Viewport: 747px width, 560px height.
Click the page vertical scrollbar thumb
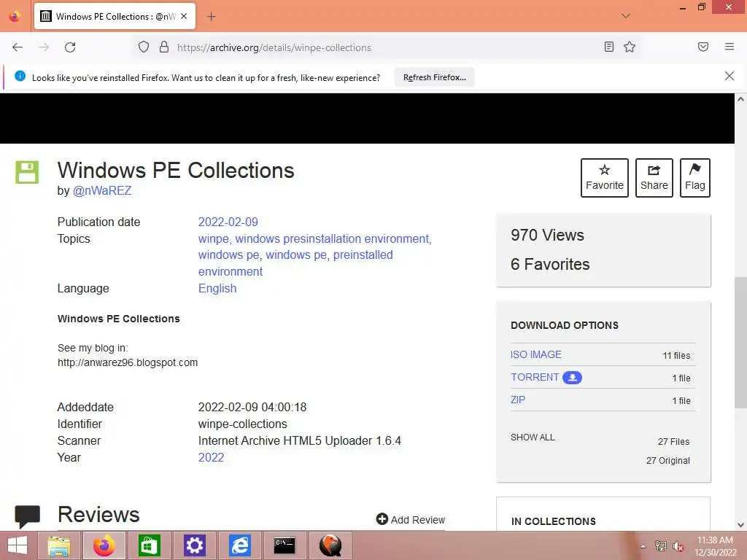pyautogui.click(x=740, y=342)
